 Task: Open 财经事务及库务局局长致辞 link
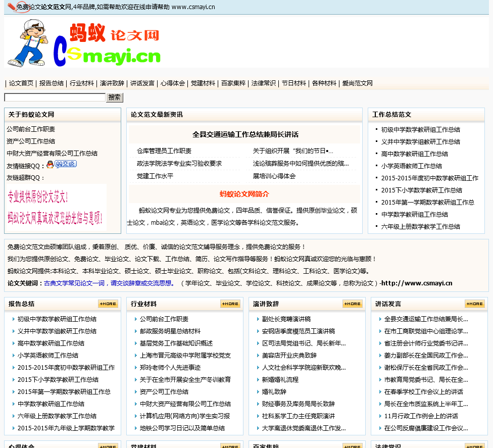pos(299,404)
